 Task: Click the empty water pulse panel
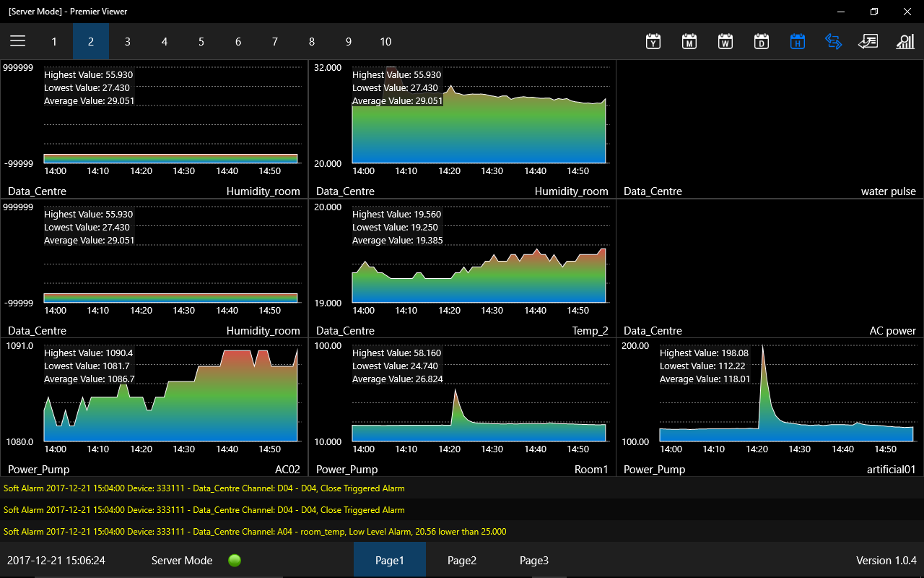pos(770,129)
